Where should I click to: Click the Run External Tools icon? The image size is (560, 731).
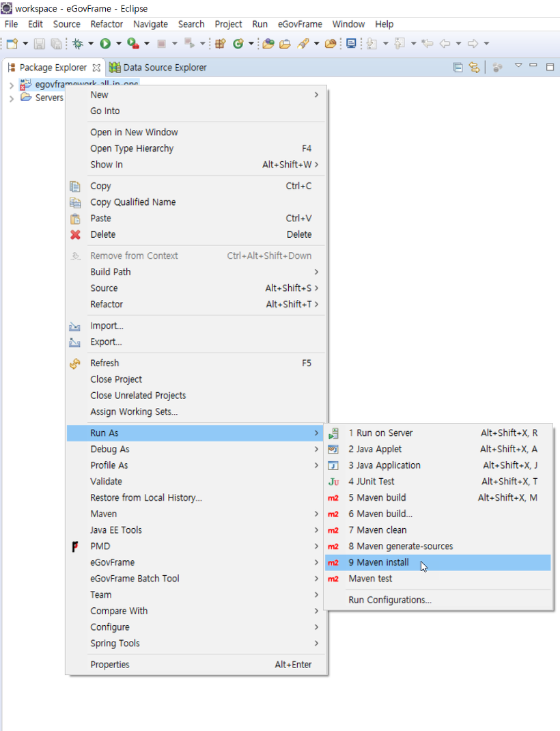tap(133, 44)
